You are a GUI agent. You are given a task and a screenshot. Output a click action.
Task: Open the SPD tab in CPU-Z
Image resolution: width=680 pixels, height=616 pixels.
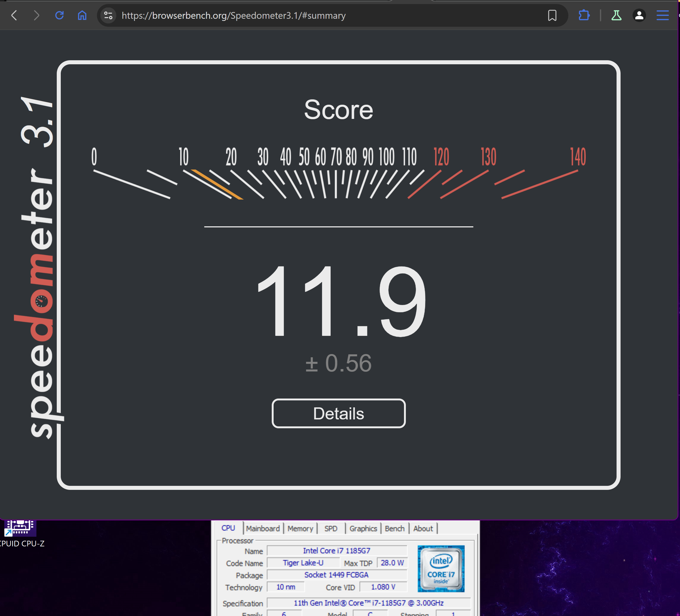331,529
